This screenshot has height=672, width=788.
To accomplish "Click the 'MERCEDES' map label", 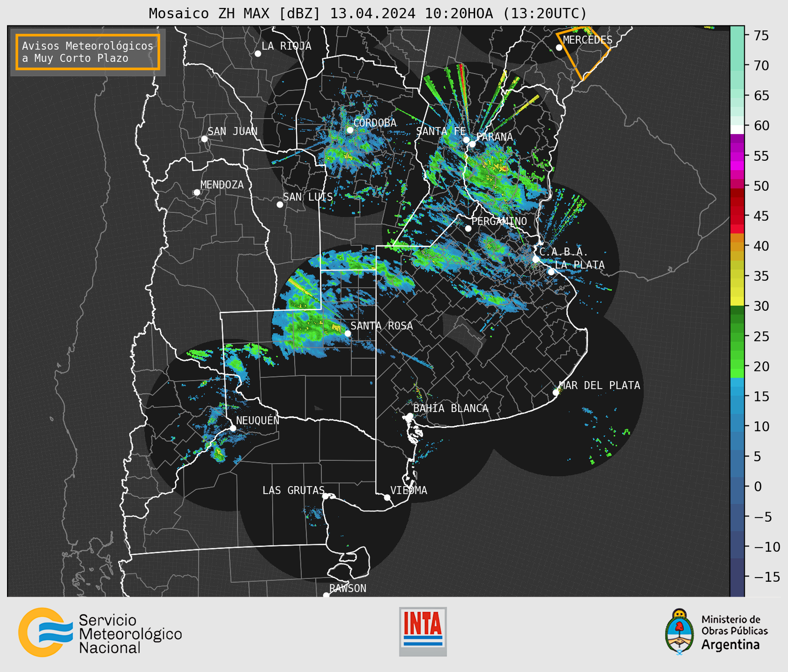I will (x=588, y=40).
